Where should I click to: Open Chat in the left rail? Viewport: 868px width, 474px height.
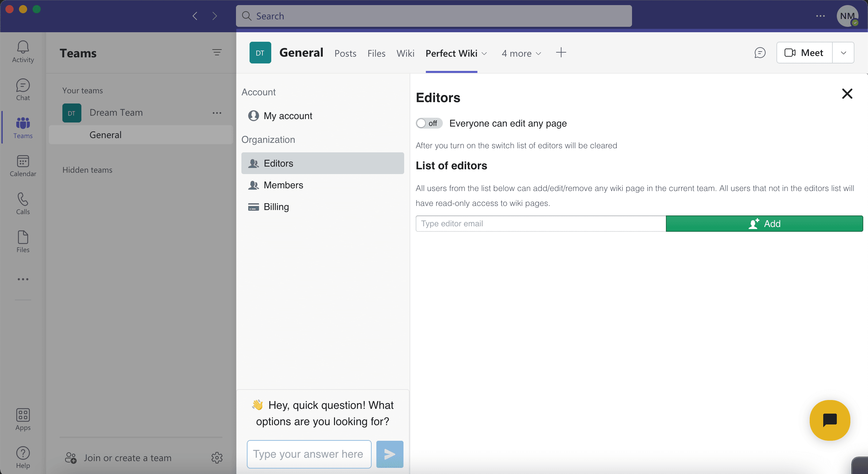tap(23, 90)
